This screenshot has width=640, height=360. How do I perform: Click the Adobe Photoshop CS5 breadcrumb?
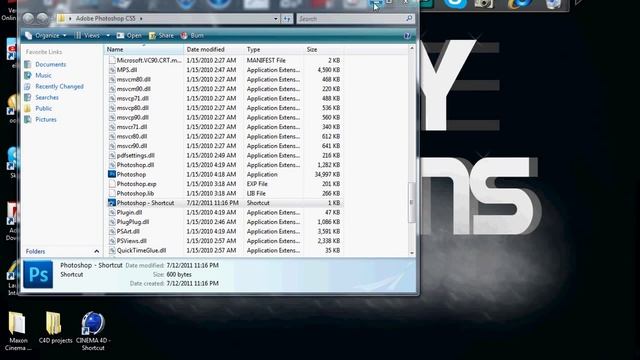[105, 19]
